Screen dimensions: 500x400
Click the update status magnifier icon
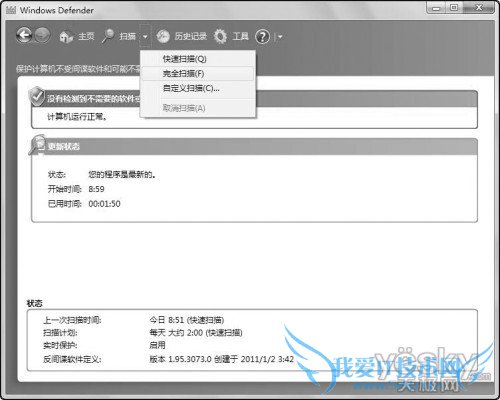tap(37, 144)
